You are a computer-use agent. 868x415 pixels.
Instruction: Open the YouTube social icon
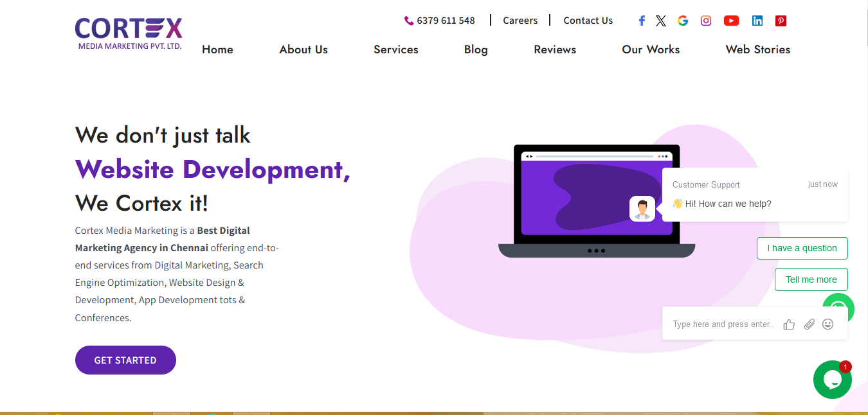pos(731,21)
